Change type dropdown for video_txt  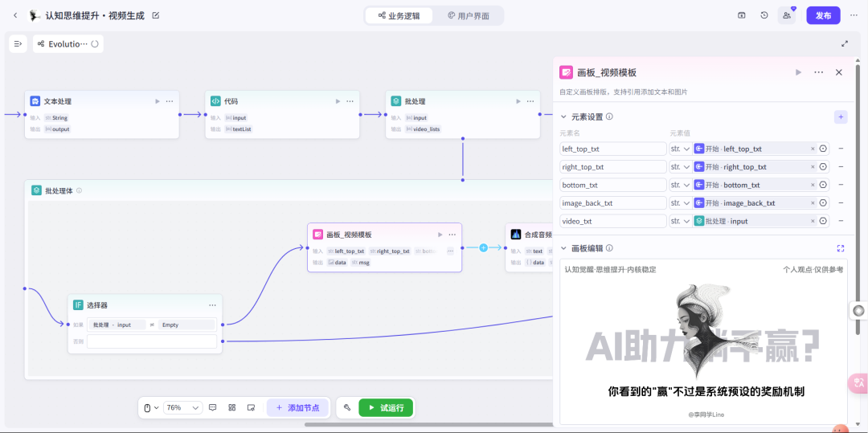(680, 221)
